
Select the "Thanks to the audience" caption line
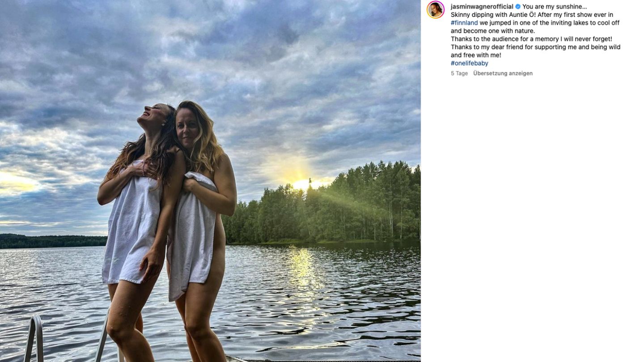531,39
